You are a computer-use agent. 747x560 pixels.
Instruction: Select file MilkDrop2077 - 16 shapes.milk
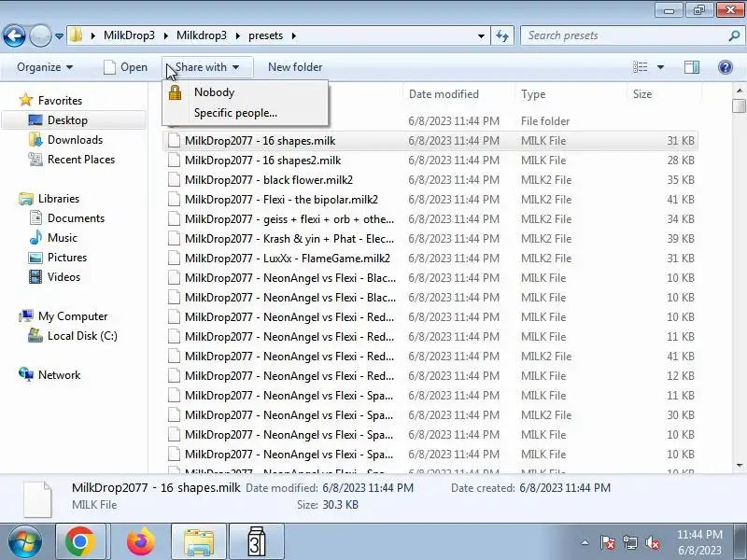430,141
